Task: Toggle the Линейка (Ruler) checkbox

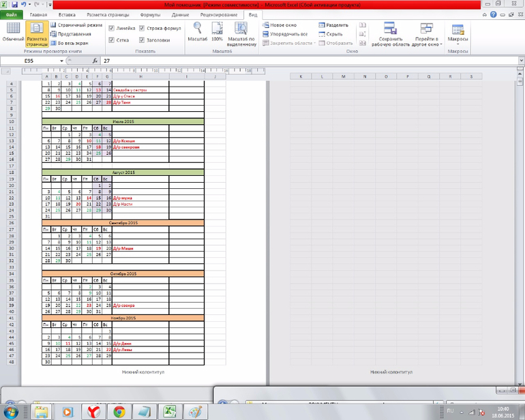Action: pos(112,29)
